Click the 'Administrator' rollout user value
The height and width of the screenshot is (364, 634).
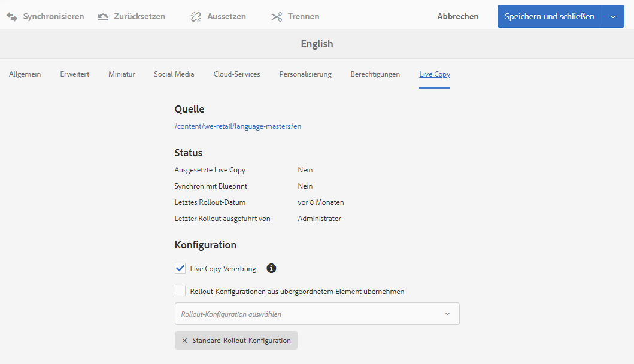(320, 219)
